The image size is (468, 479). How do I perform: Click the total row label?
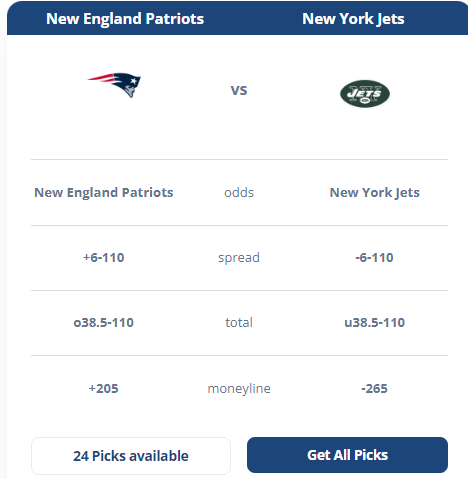pyautogui.click(x=239, y=323)
